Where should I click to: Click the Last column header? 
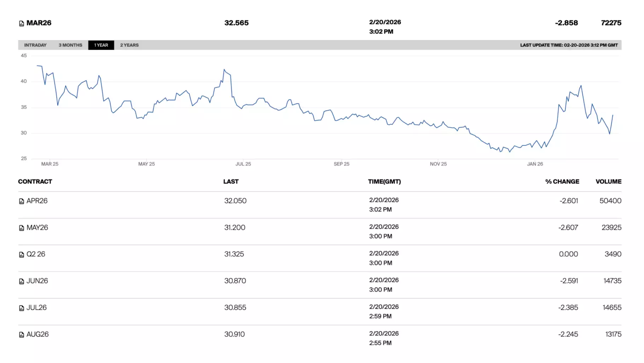[231, 181]
